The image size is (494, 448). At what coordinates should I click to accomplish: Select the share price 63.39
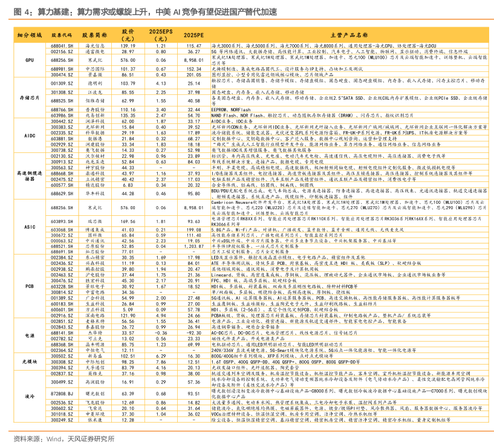point(128,394)
